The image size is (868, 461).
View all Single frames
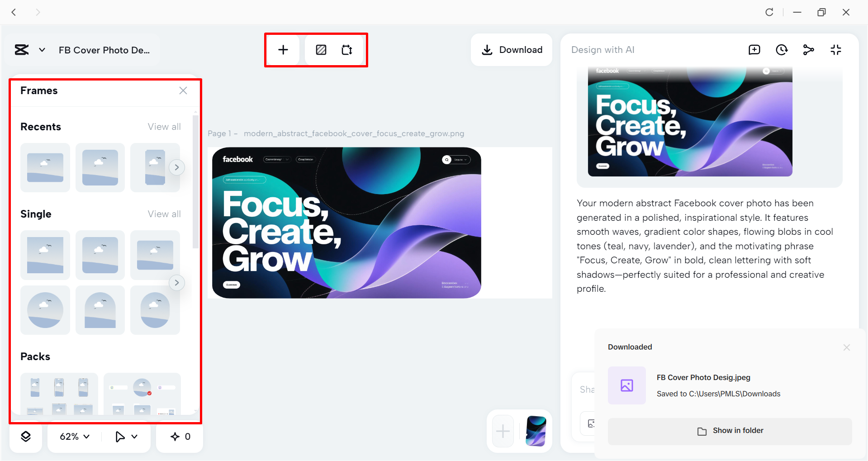(x=164, y=214)
